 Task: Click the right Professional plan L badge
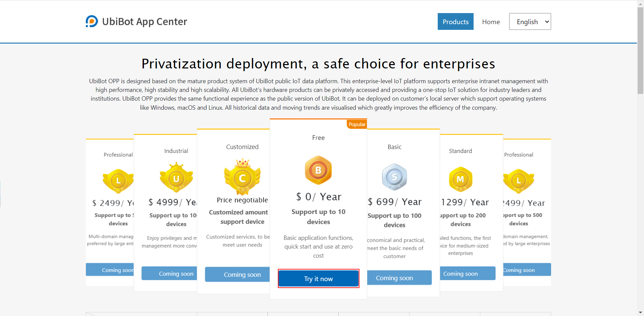click(519, 181)
